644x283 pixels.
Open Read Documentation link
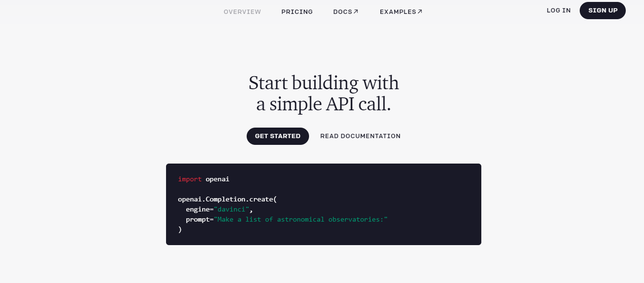(x=360, y=136)
